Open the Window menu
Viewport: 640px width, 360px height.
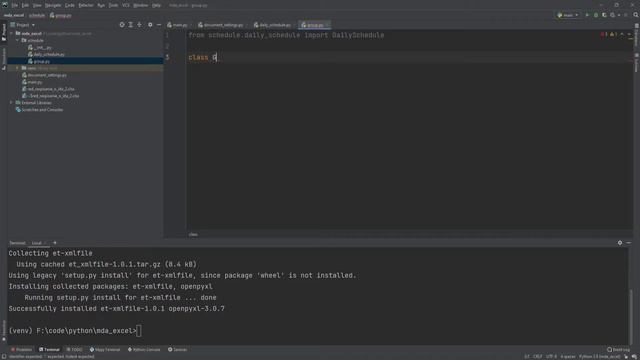[141, 5]
